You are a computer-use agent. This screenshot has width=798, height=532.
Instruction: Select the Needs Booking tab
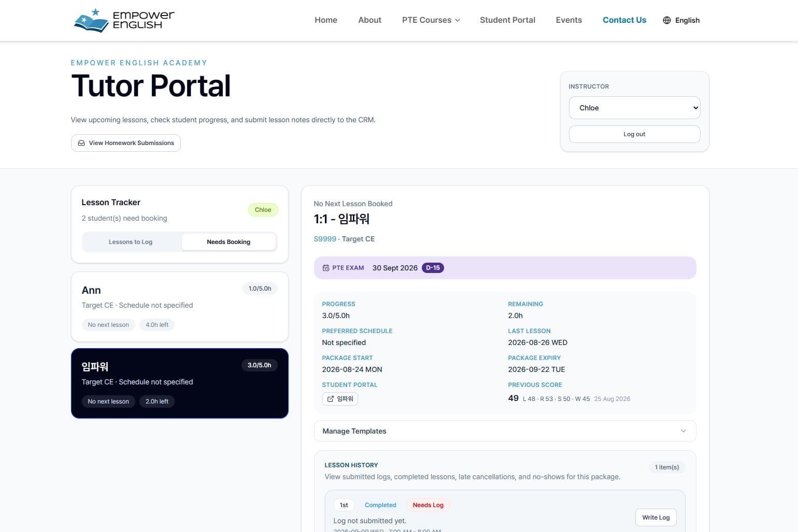pyautogui.click(x=229, y=242)
